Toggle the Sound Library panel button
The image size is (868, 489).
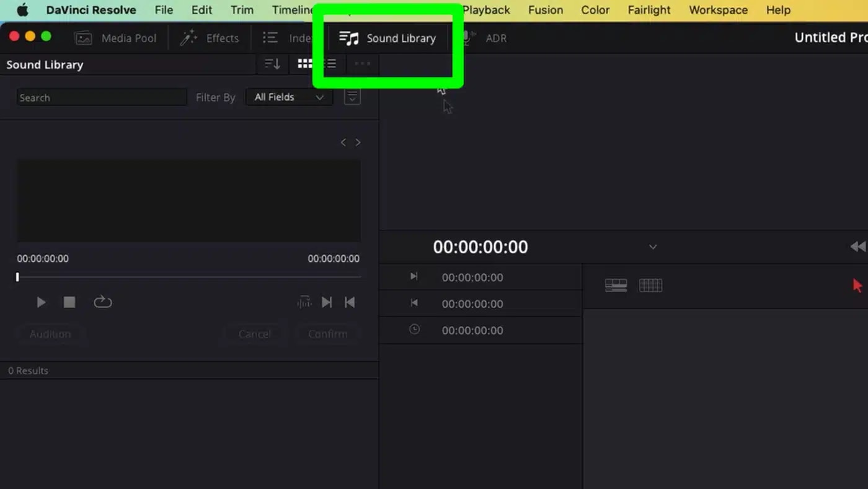click(387, 38)
